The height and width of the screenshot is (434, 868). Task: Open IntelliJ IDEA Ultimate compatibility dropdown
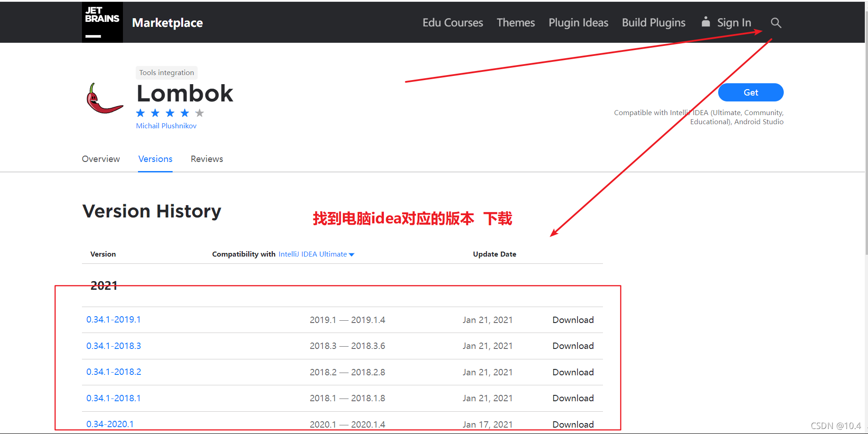click(317, 254)
